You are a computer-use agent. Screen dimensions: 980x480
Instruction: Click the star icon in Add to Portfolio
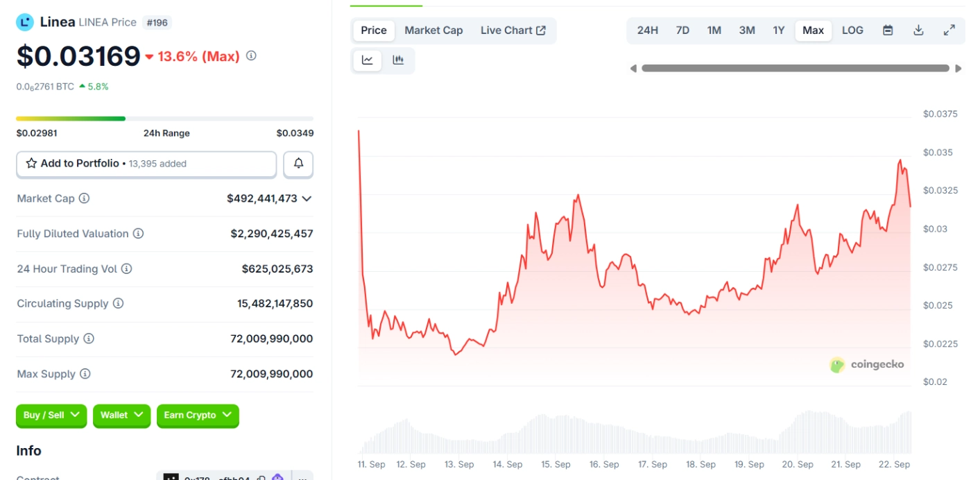coord(31,164)
